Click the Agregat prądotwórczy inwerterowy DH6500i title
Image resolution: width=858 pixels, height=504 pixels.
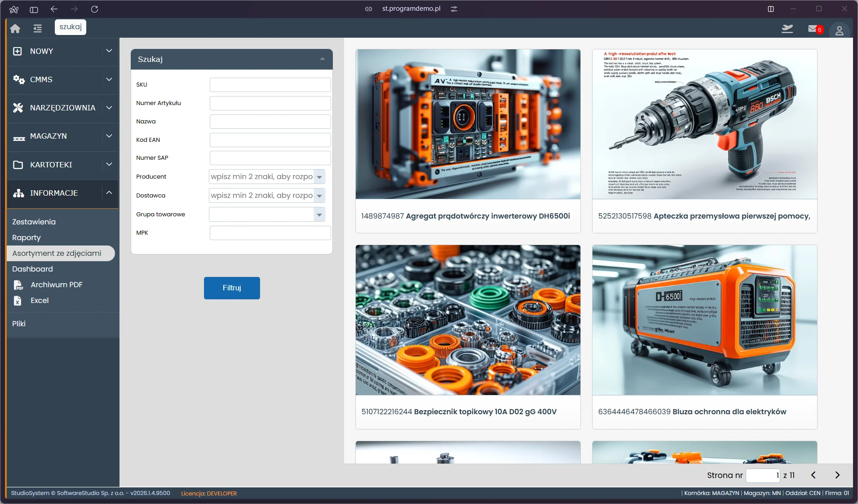(x=488, y=216)
